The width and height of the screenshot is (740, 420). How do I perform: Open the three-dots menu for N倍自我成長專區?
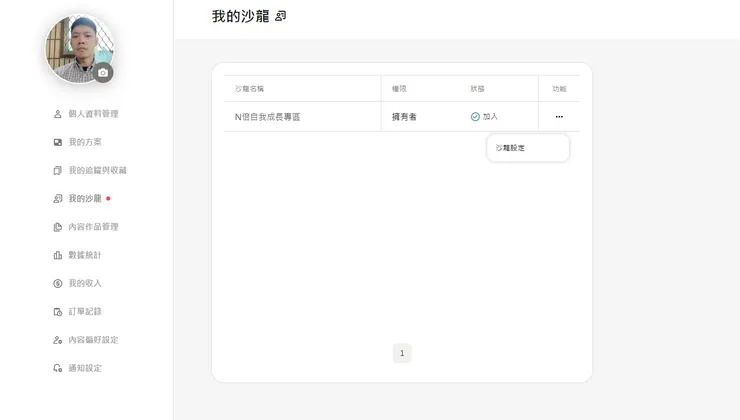[x=559, y=117]
